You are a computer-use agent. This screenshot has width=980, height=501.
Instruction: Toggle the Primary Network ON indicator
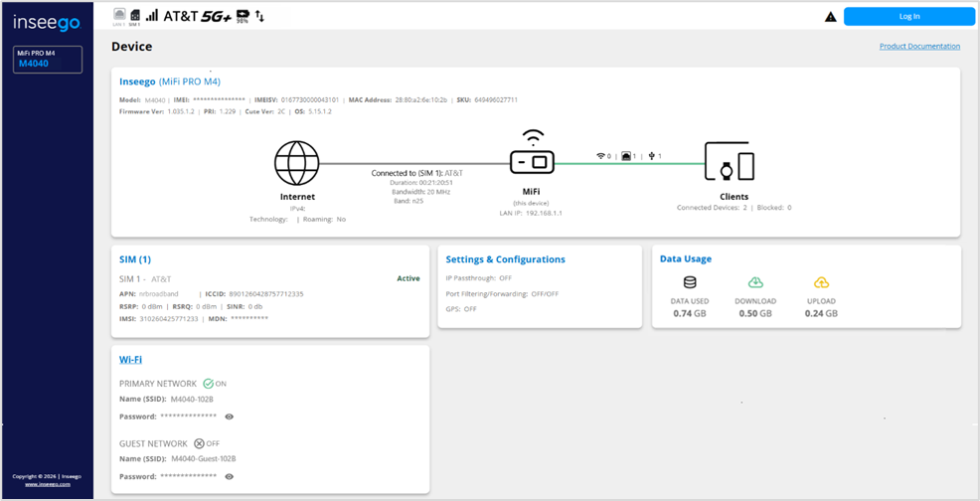(x=208, y=384)
